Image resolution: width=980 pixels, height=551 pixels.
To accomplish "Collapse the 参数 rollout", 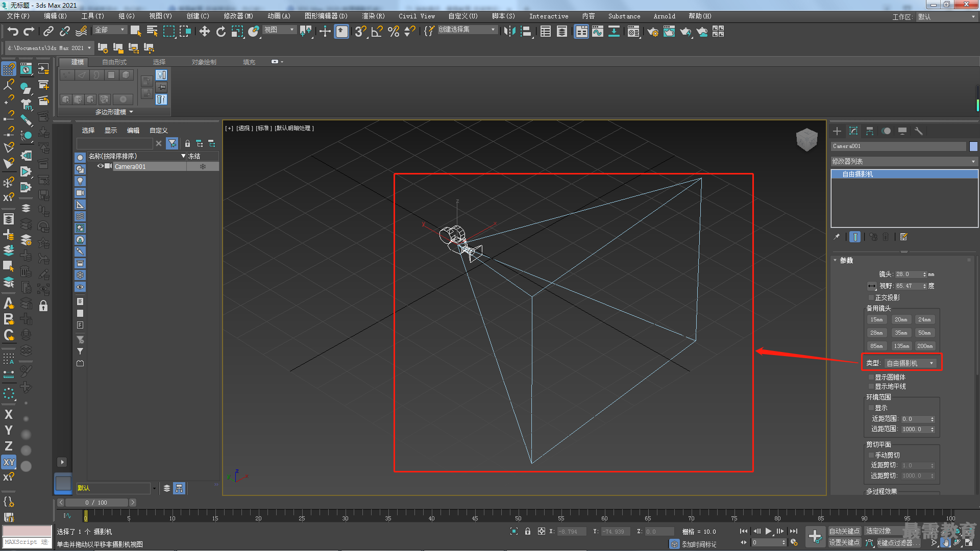I will tap(846, 260).
